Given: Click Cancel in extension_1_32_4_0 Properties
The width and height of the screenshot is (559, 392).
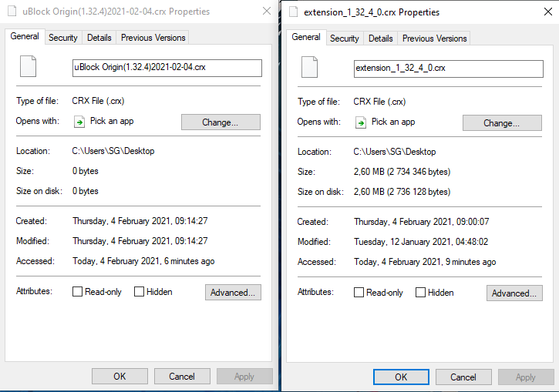Looking at the screenshot, I should (463, 377).
